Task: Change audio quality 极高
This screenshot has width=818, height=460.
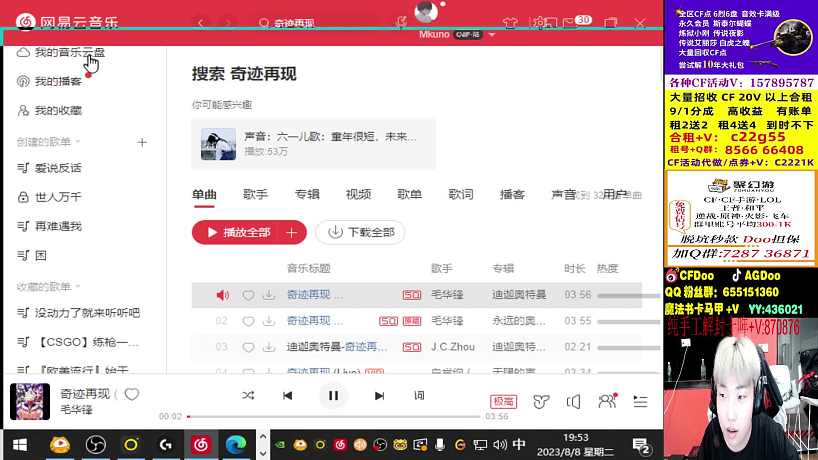Action: [503, 402]
